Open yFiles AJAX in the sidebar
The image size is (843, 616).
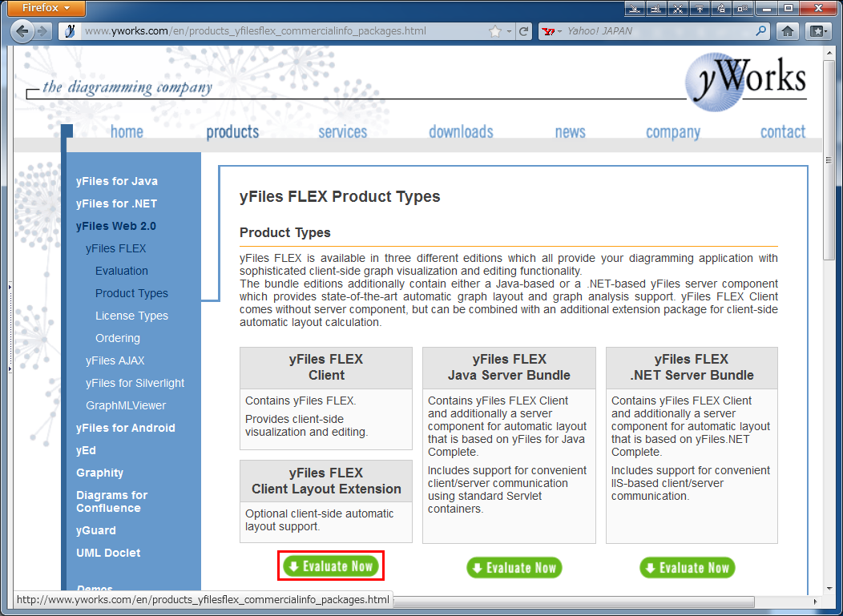[115, 360]
